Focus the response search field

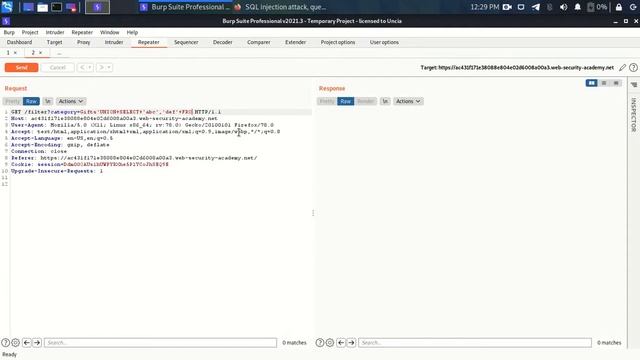coord(475,342)
